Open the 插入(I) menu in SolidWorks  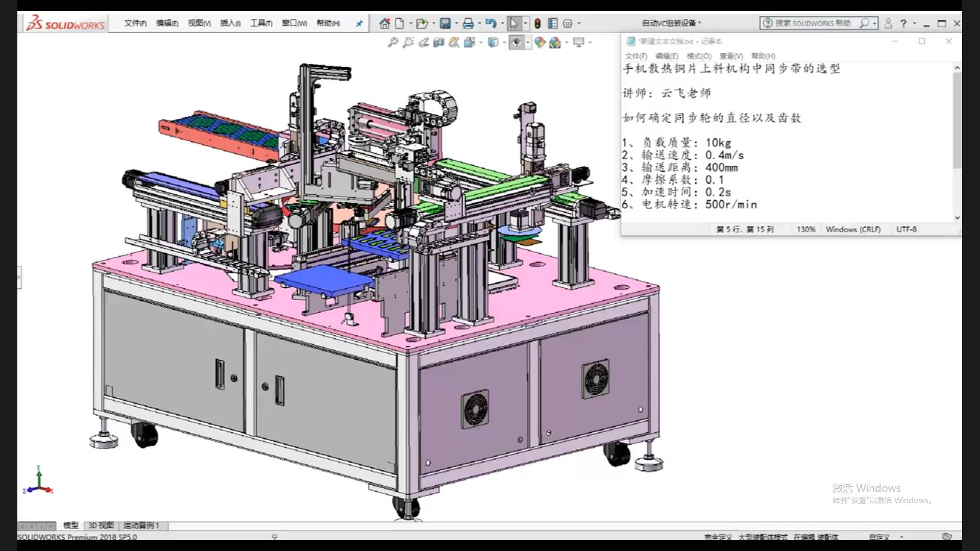tap(230, 23)
